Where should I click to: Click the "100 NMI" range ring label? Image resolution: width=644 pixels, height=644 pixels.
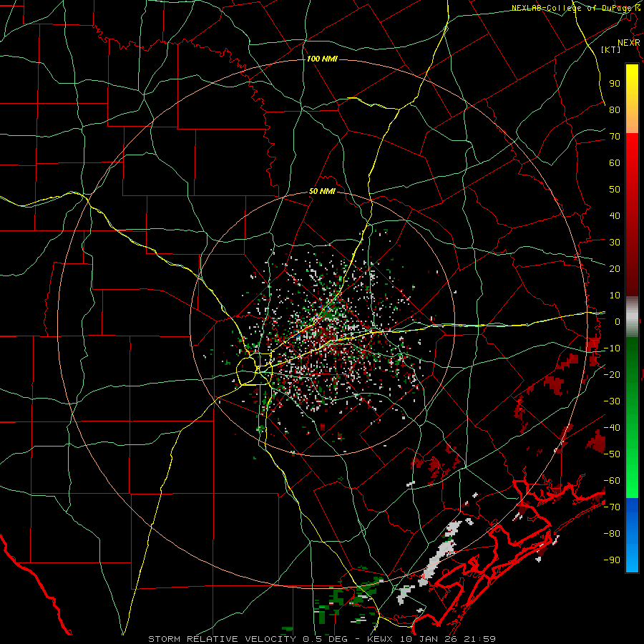pos(322,59)
